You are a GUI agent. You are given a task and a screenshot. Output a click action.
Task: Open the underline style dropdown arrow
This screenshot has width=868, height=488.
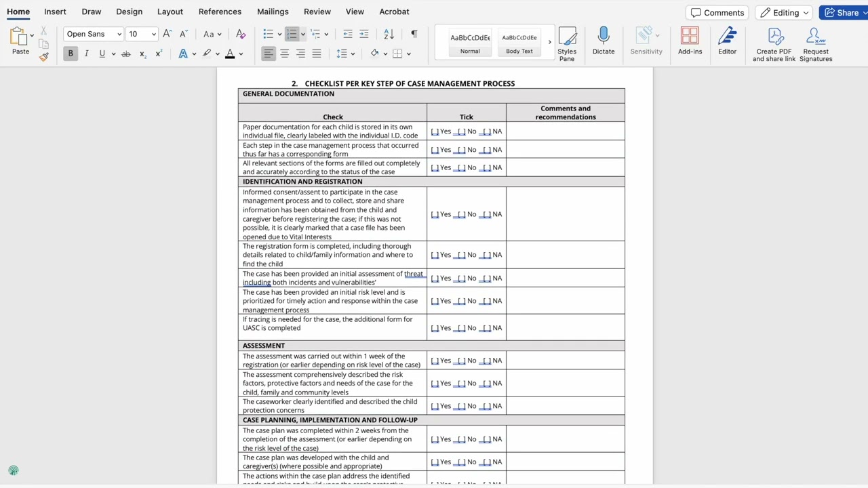click(113, 54)
